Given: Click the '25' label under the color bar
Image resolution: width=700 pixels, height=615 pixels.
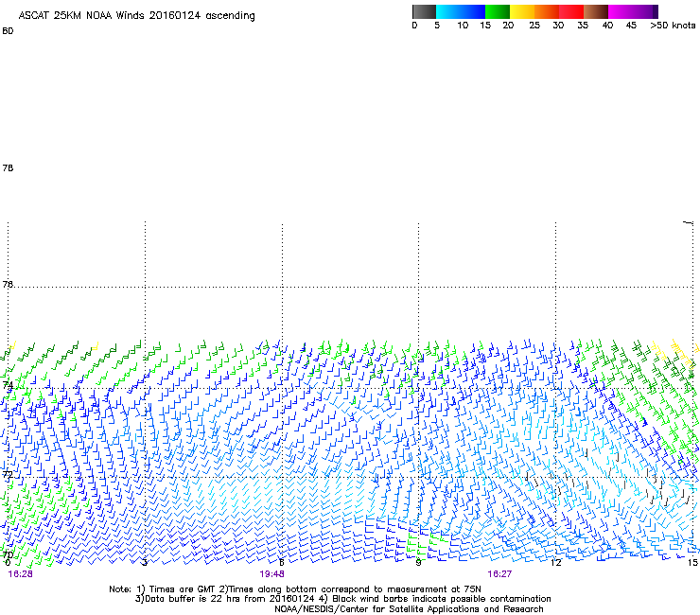Looking at the screenshot, I should (534, 26).
